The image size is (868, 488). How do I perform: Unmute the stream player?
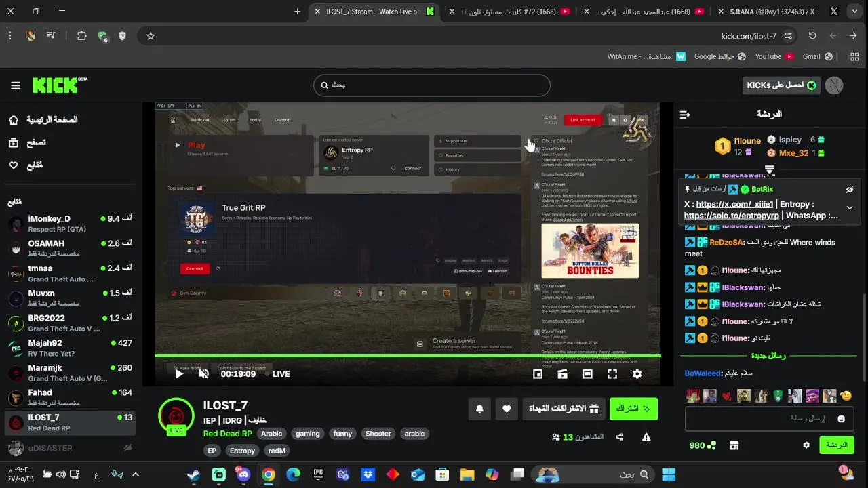[x=203, y=373]
